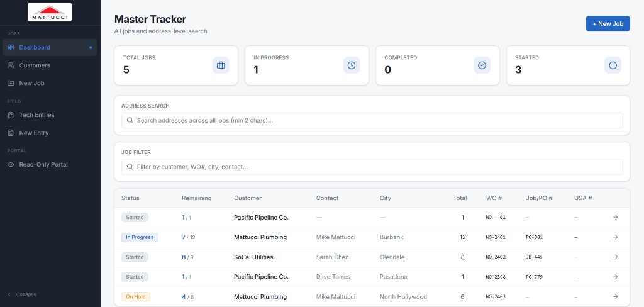Click the Burbank city cell

391,237
